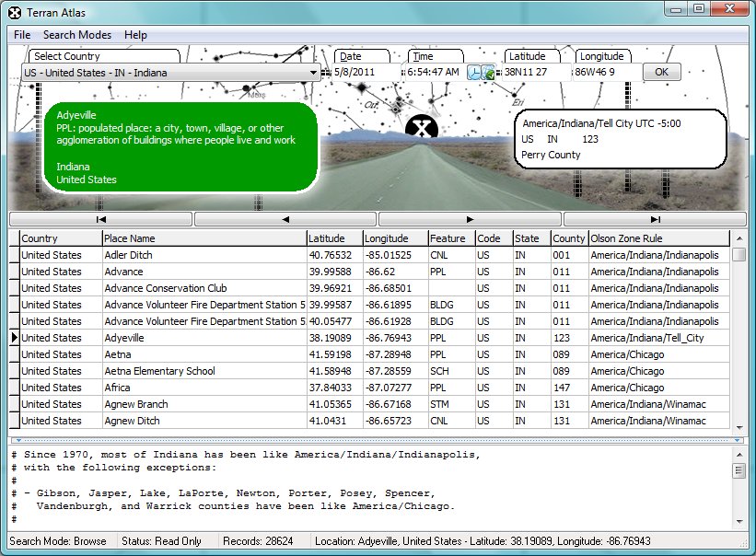The height and width of the screenshot is (556, 756).
Task: Click the table scrollbar down arrow
Action: click(x=739, y=427)
